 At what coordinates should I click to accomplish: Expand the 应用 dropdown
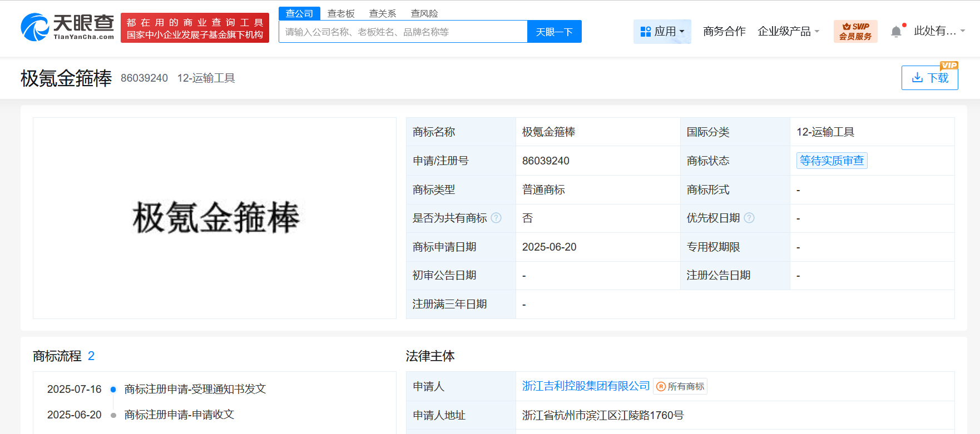[x=662, y=32]
